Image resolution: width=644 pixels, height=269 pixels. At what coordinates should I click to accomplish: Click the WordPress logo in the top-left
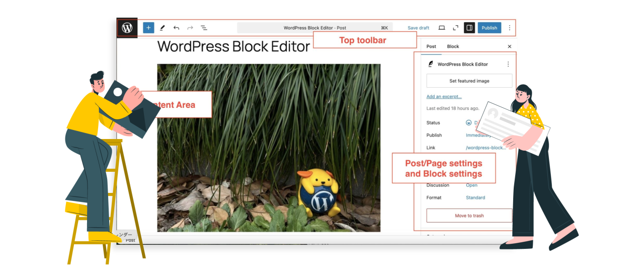(127, 28)
